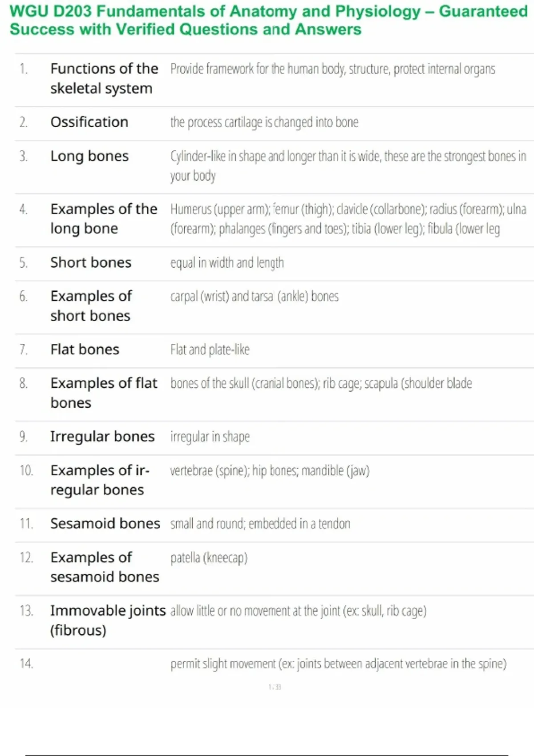Select the "Irregular bones" term
The image size is (534, 756).
102,437
